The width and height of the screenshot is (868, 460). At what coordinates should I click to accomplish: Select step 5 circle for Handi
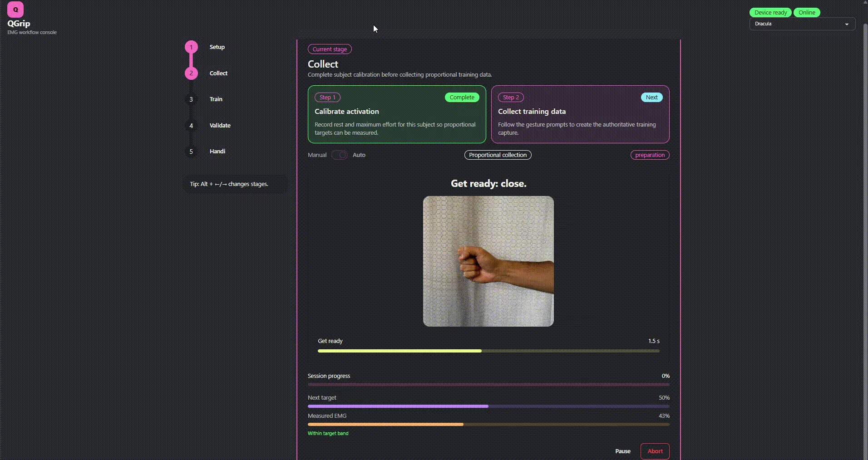point(191,152)
